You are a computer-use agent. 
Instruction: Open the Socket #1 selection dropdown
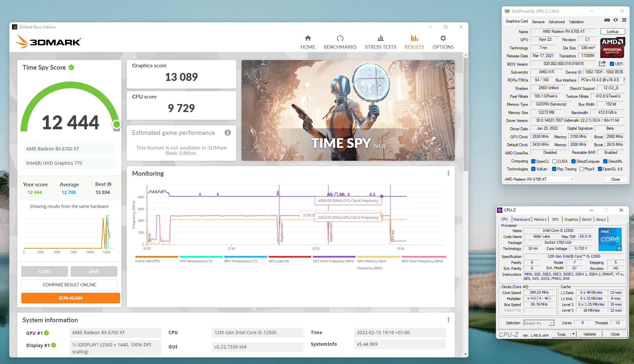pos(539,323)
